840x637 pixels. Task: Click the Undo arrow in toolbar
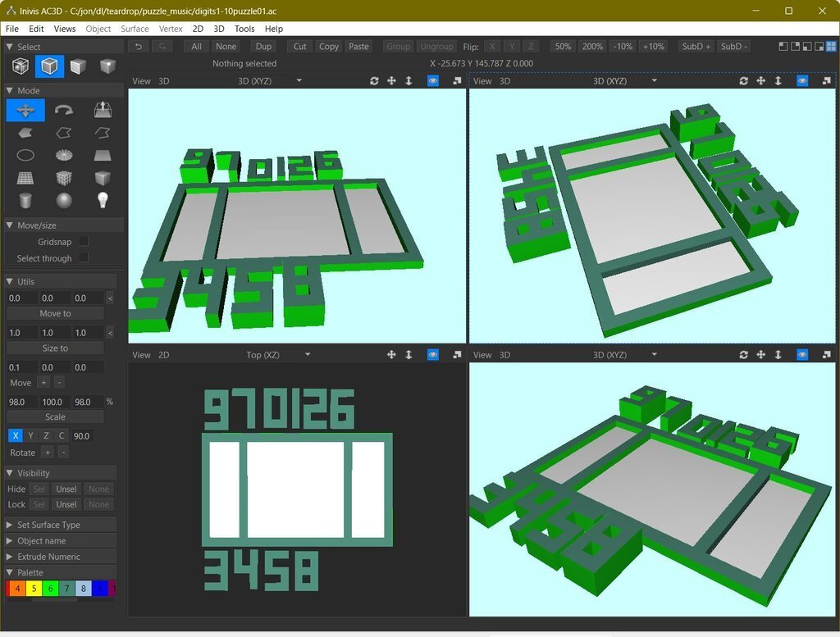pyautogui.click(x=139, y=47)
